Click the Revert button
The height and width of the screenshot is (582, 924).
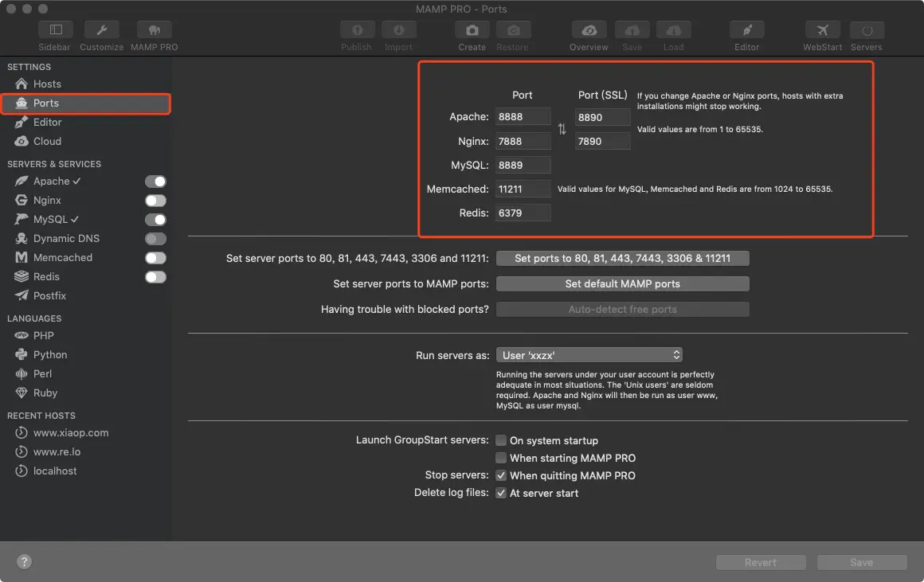click(761, 563)
